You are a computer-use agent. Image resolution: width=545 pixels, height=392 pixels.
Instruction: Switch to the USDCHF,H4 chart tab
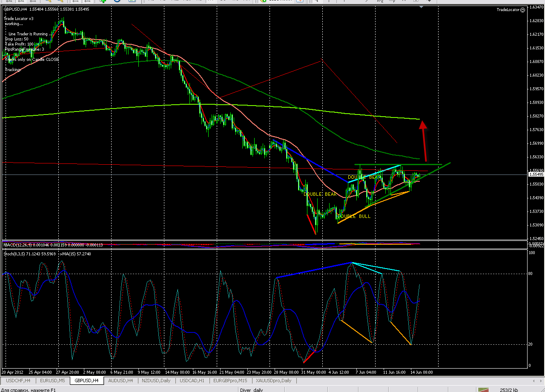click(18, 381)
